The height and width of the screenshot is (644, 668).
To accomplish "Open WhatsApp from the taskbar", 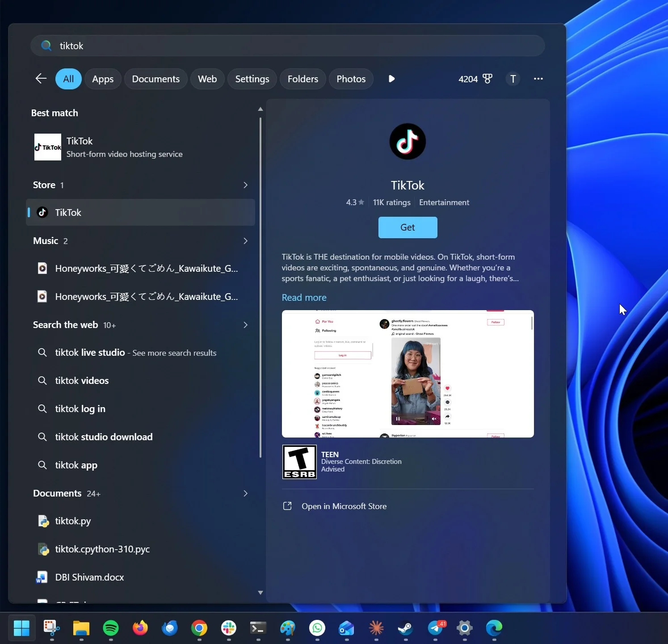I will click(317, 628).
